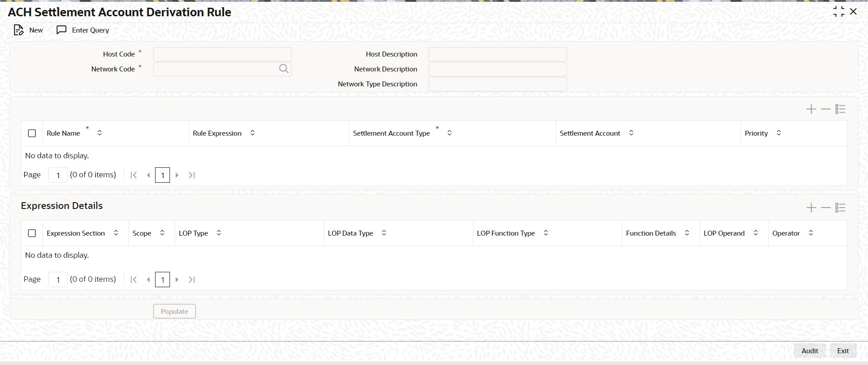Focus the Host Code field
The height and width of the screenshot is (365, 868).
click(x=222, y=54)
